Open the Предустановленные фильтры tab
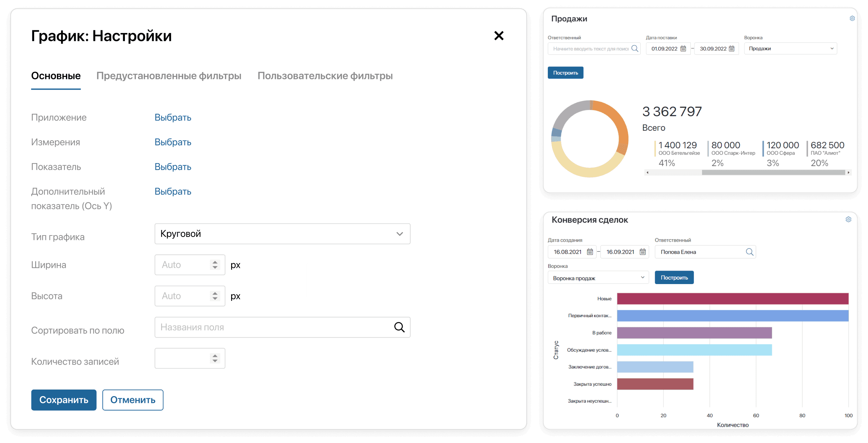This screenshot has height=443, width=868. pos(169,76)
